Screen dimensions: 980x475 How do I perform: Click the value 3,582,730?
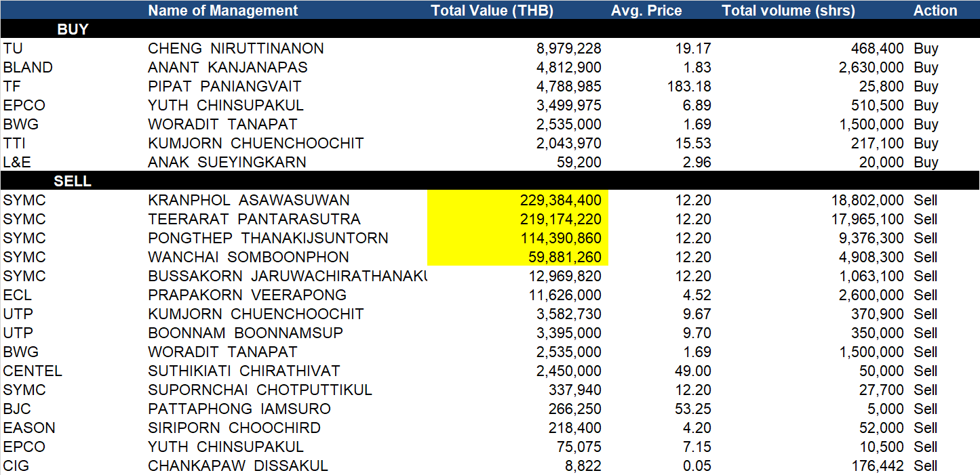[x=568, y=314]
